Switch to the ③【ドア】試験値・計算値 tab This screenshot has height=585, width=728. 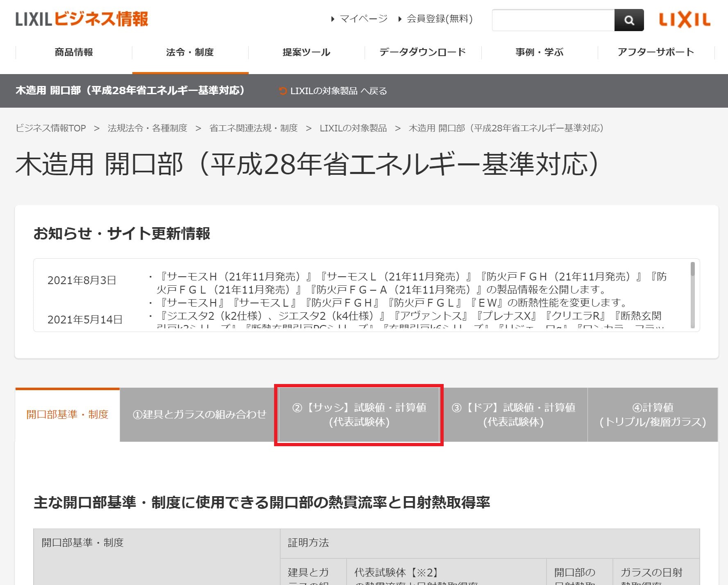515,414
